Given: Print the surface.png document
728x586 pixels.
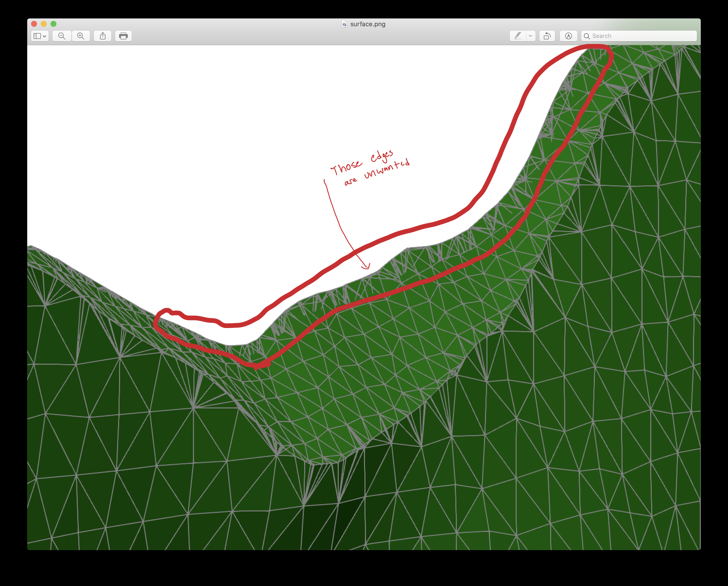Looking at the screenshot, I should (x=123, y=36).
